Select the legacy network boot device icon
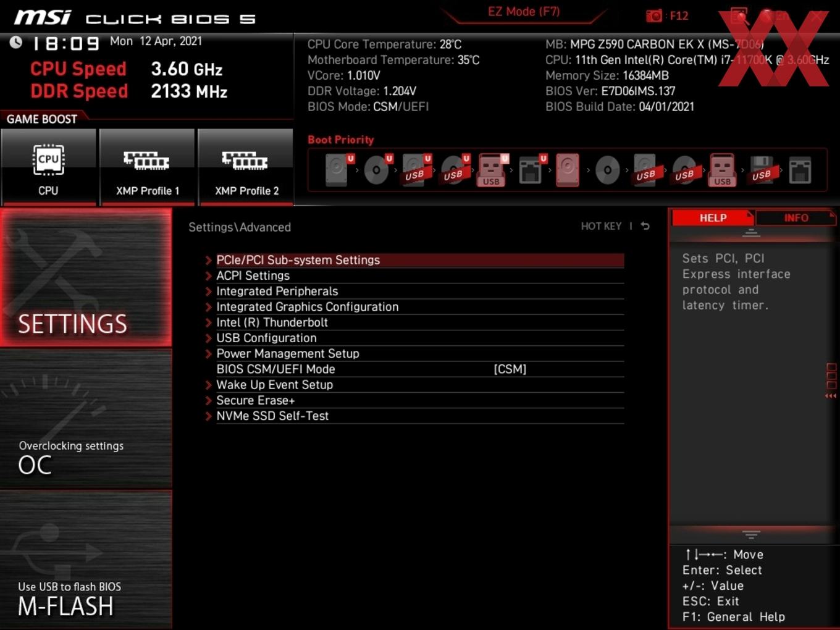Screen dimensions: 840x630 (x=800, y=170)
